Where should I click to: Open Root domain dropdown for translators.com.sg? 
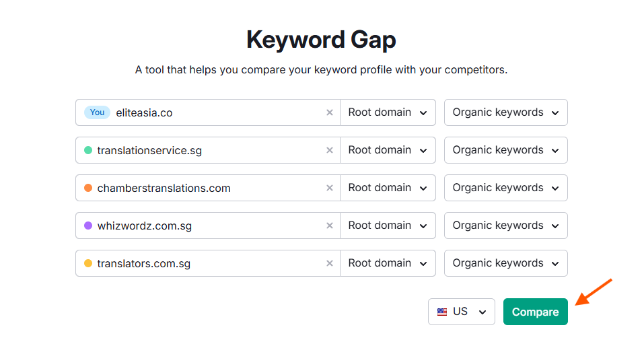(388, 263)
